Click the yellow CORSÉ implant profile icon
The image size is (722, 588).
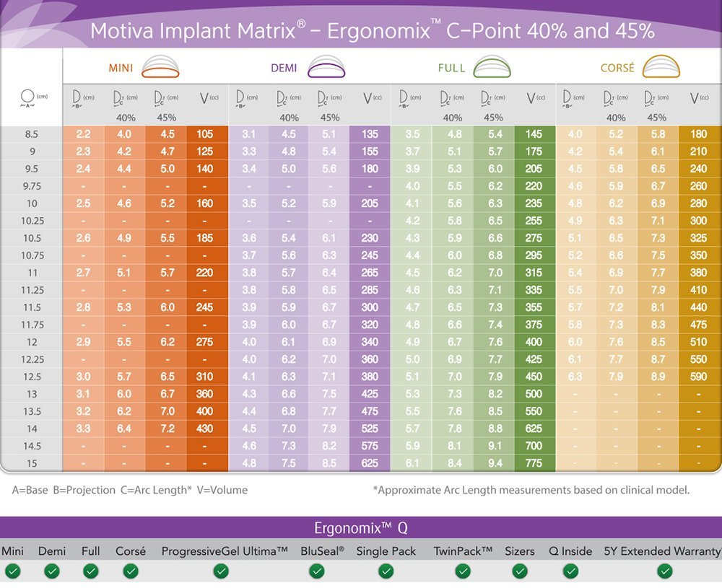point(662,67)
